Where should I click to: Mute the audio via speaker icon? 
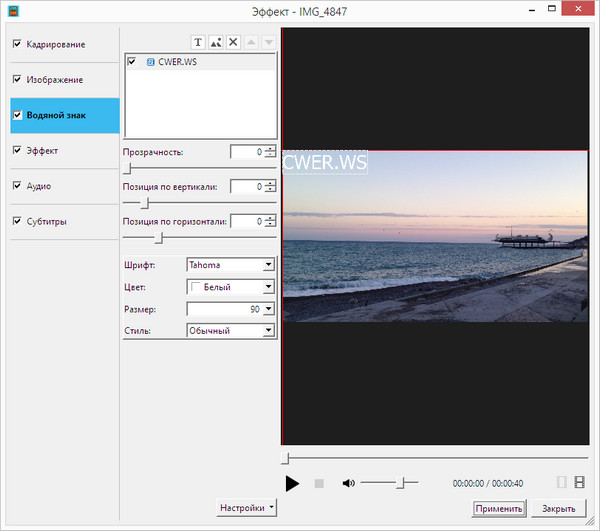348,483
